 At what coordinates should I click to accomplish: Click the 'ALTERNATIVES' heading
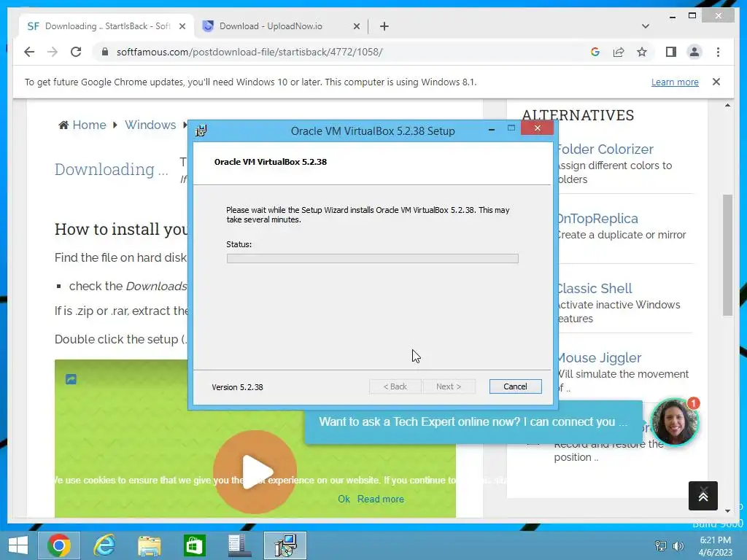[x=578, y=115]
